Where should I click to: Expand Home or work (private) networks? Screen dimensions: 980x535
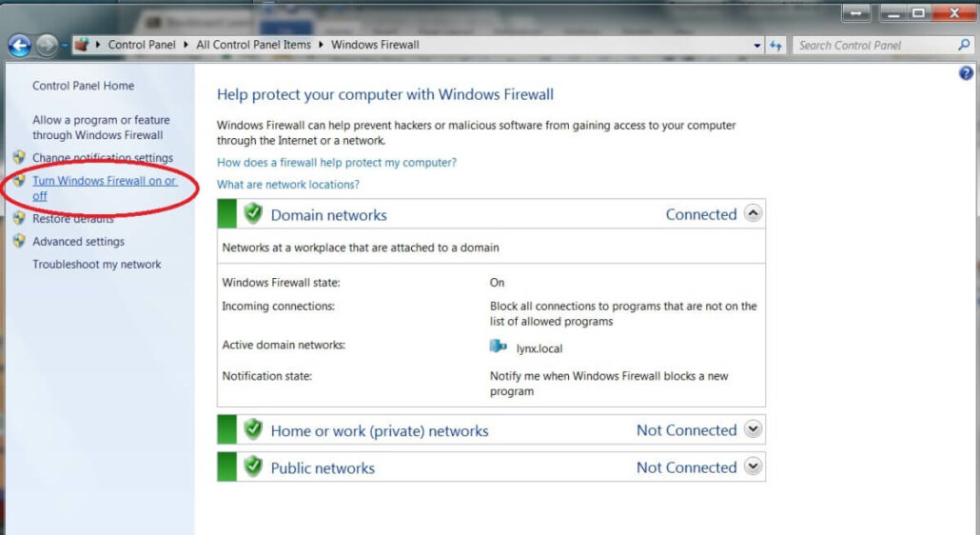753,429
